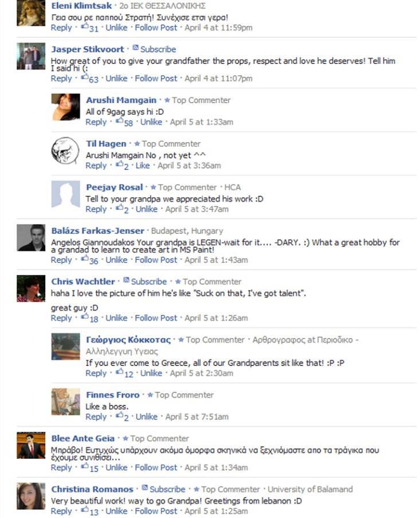This screenshot has width=420, height=518.
Task: Click the thumbs-up icon on Eleni Klimtsak's comment
Action: (85, 26)
